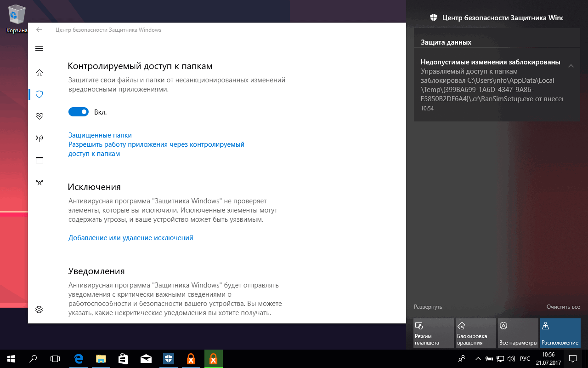Open File Explorer from the taskbar
This screenshot has height=368, width=588.
point(101,358)
